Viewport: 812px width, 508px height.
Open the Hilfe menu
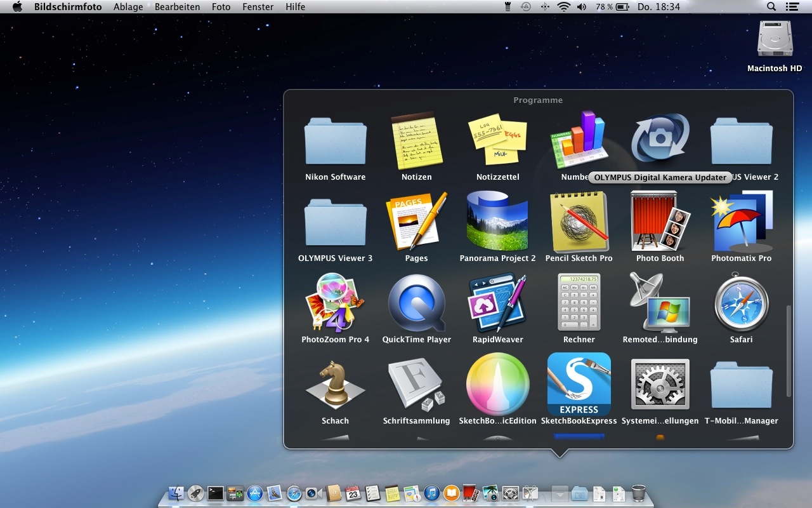(x=296, y=7)
